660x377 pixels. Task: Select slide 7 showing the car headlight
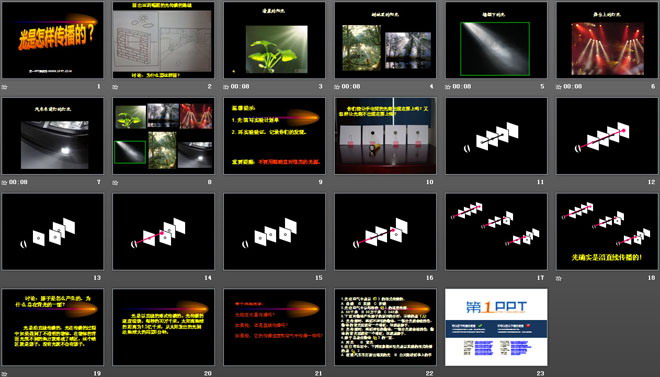53,136
